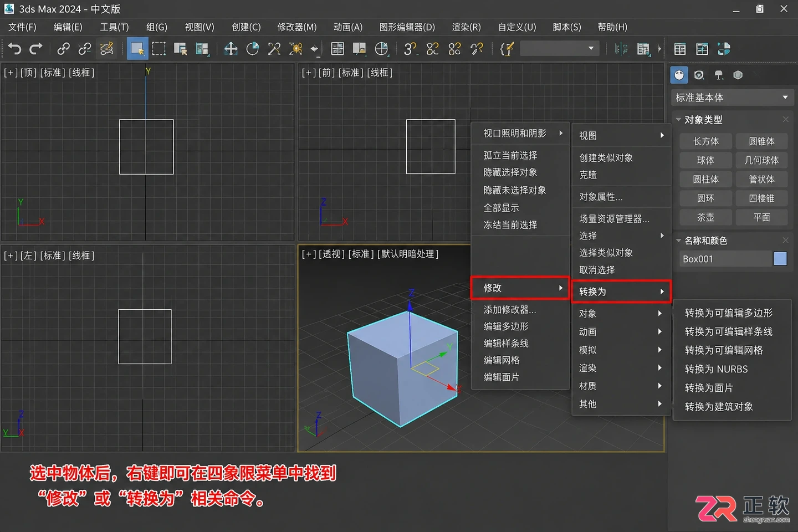The image size is (798, 532).
Task: Choose 转换为 NURBS
Action: (716, 369)
